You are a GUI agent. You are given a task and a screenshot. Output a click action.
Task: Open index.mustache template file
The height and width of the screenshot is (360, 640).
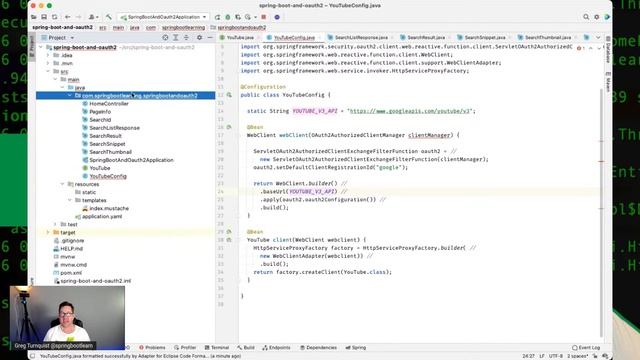click(109, 209)
